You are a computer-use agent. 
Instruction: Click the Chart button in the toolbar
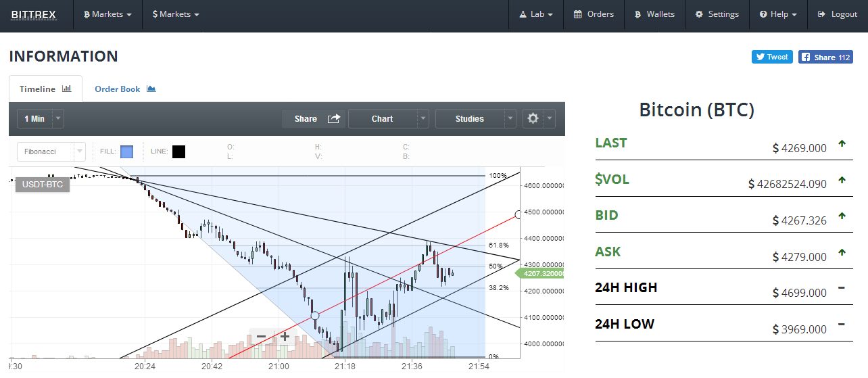(x=382, y=119)
